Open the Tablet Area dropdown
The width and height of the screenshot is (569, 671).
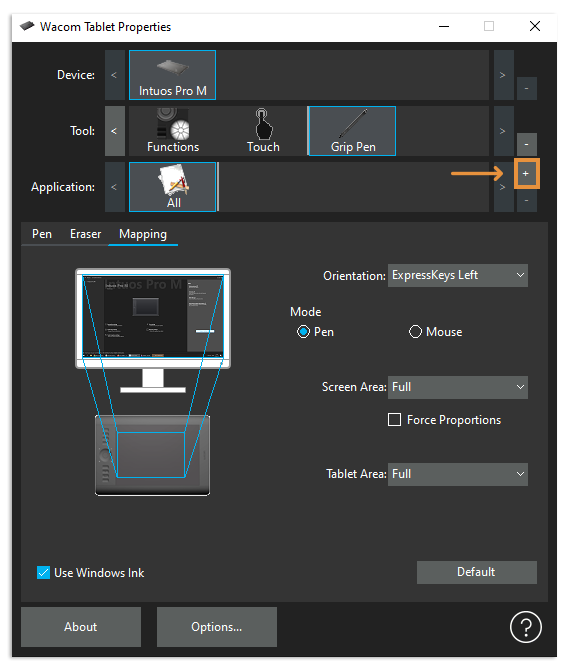coord(458,474)
